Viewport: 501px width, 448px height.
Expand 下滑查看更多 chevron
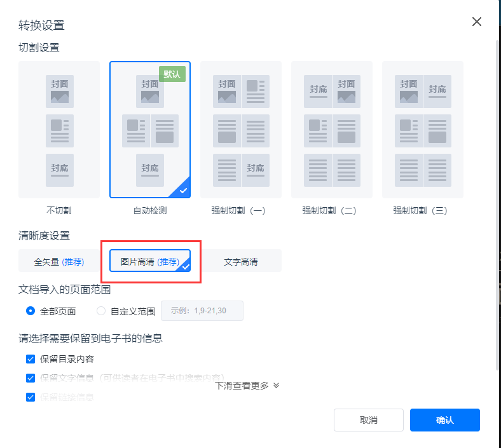[x=276, y=385]
